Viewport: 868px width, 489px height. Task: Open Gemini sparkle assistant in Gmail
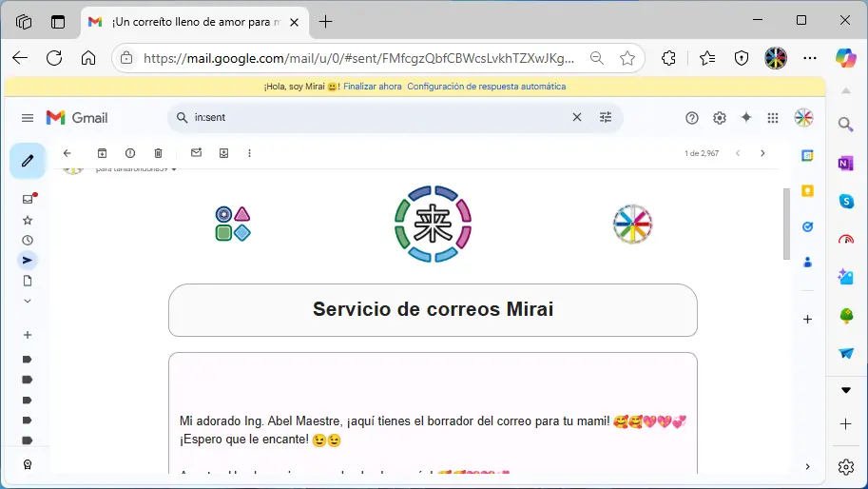(746, 117)
